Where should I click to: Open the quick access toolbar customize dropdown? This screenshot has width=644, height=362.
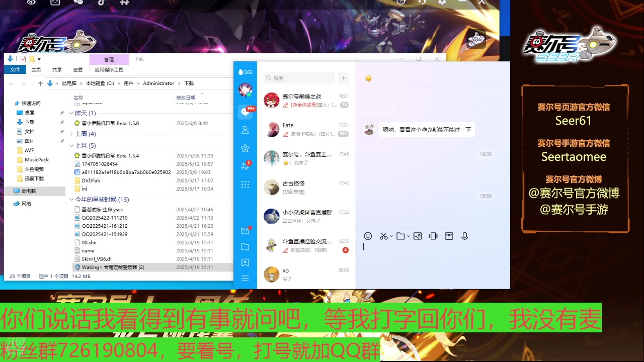point(39,59)
